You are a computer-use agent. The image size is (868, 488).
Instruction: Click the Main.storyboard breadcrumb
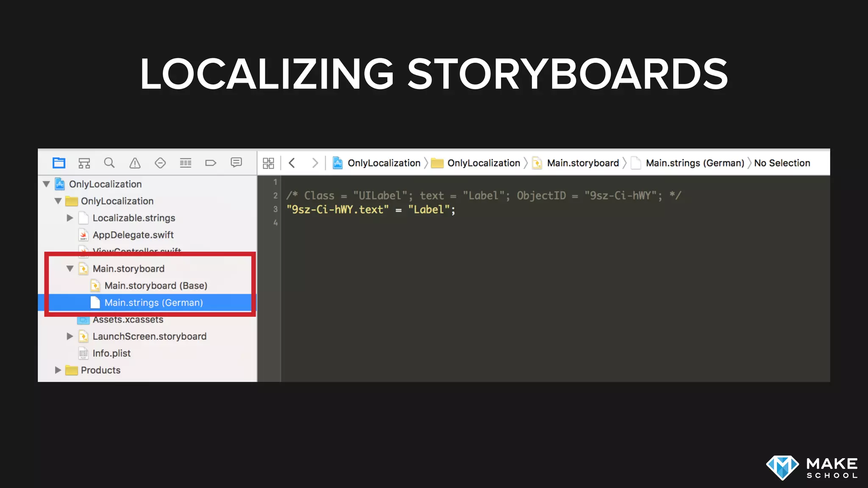coord(576,163)
